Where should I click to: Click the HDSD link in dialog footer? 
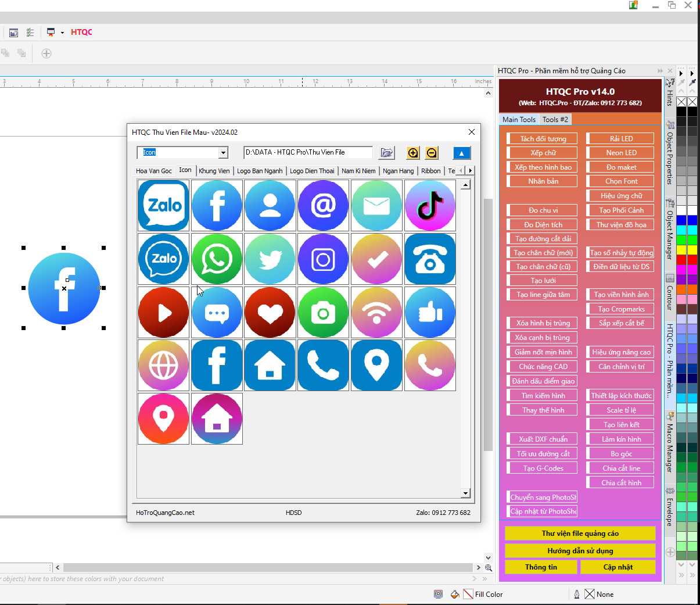pyautogui.click(x=293, y=513)
